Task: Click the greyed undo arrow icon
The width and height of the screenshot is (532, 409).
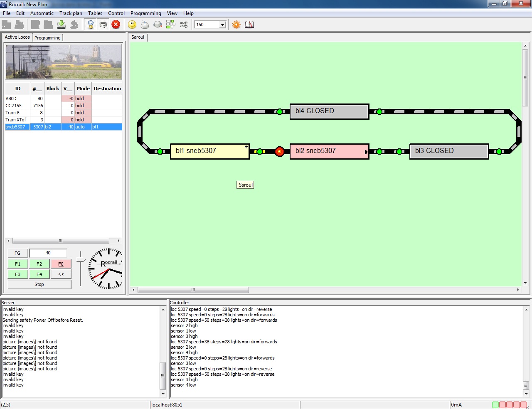Action: [x=74, y=25]
